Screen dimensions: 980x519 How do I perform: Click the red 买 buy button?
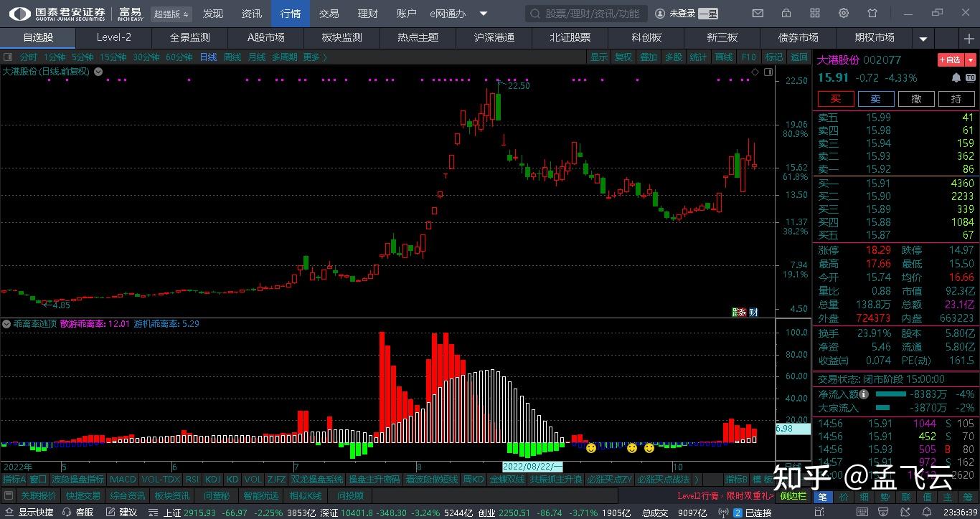click(x=836, y=99)
